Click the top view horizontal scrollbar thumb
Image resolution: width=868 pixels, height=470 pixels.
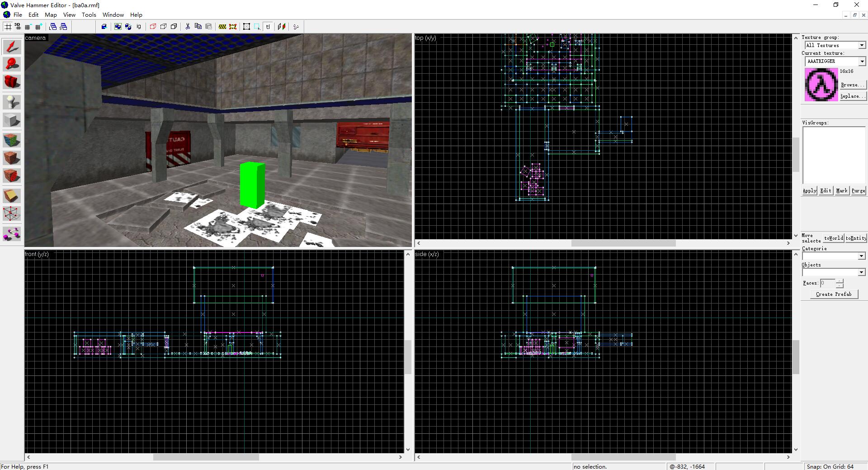click(623, 243)
